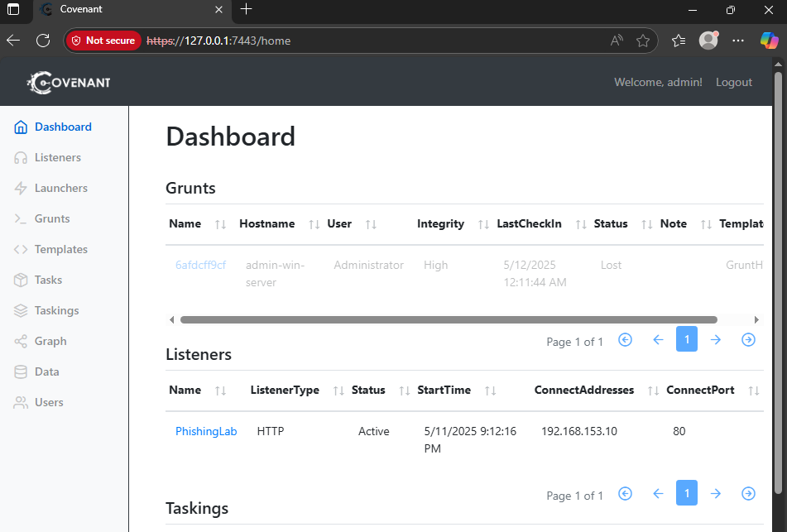The height and width of the screenshot is (532, 787).
Task: Sort Grunts table by Note
Action: [706, 224]
